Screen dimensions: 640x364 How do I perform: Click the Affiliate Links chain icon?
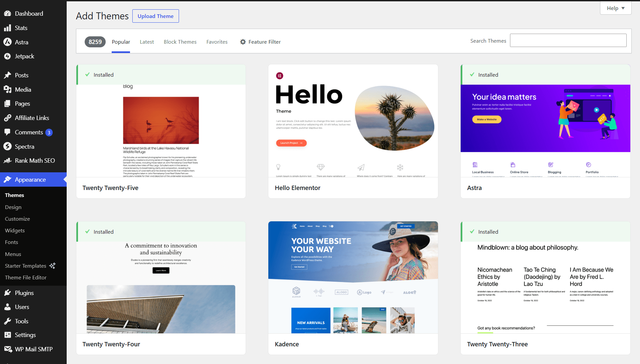coord(7,118)
